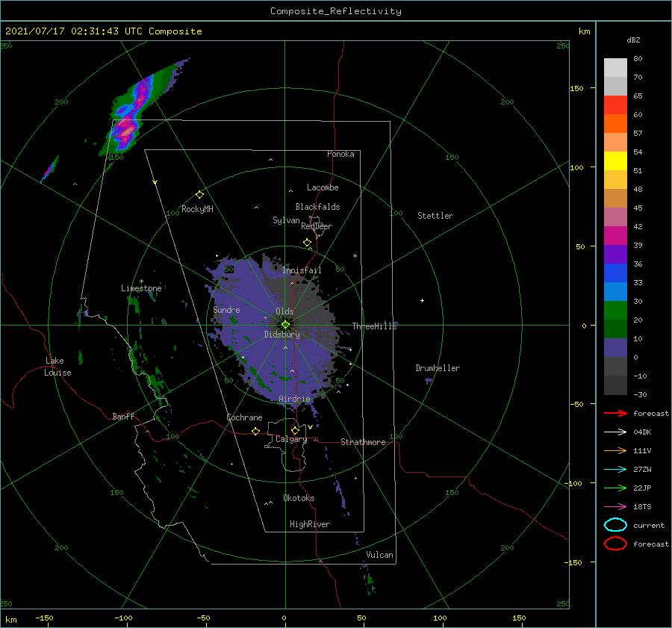
Task: Click the ThreeHills city label
Action: (x=375, y=326)
